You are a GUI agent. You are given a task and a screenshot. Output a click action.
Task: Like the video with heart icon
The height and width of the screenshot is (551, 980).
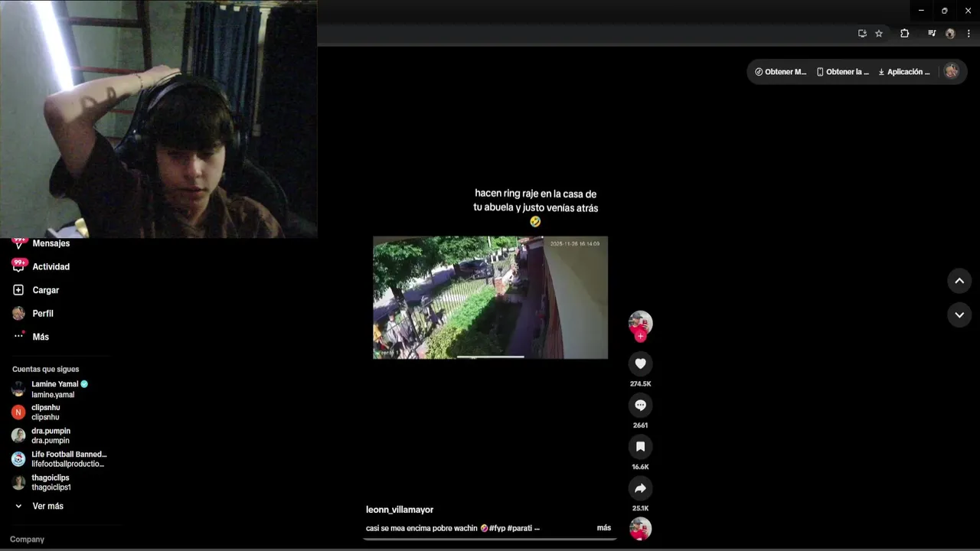(640, 364)
